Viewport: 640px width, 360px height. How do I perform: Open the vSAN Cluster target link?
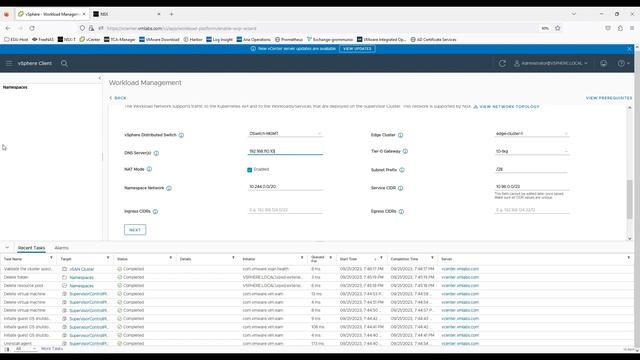[x=82, y=269]
